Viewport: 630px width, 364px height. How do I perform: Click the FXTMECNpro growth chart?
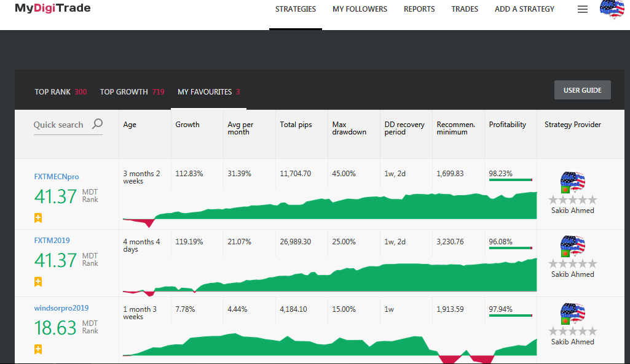point(329,209)
